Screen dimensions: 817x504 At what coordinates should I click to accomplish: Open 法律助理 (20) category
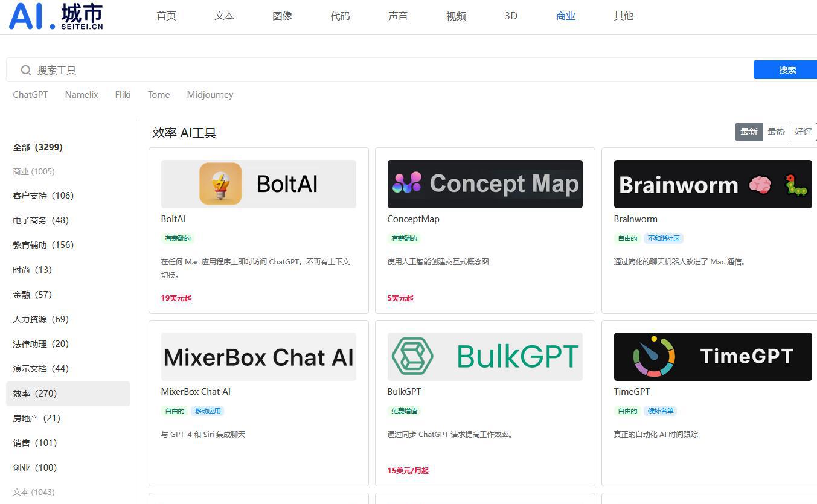pos(40,344)
